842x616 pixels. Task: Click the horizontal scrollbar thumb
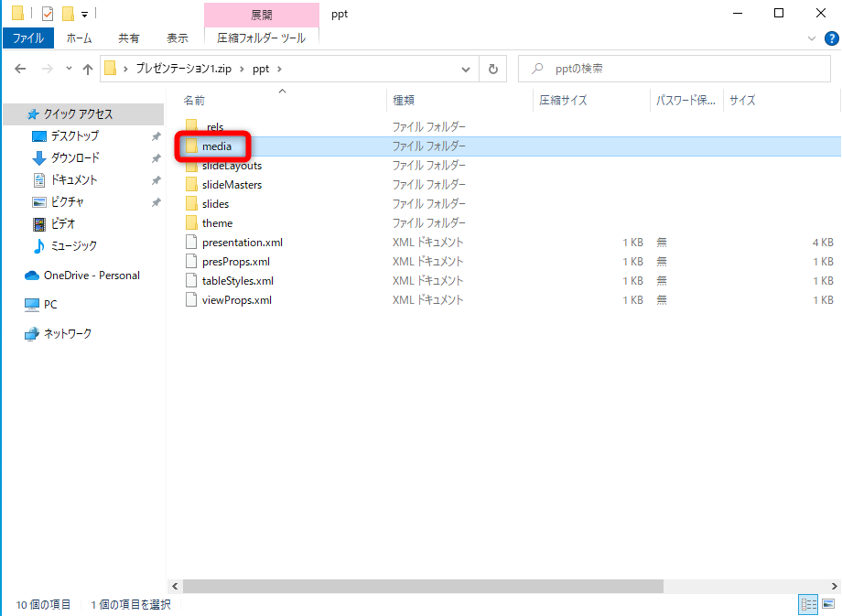click(423, 586)
